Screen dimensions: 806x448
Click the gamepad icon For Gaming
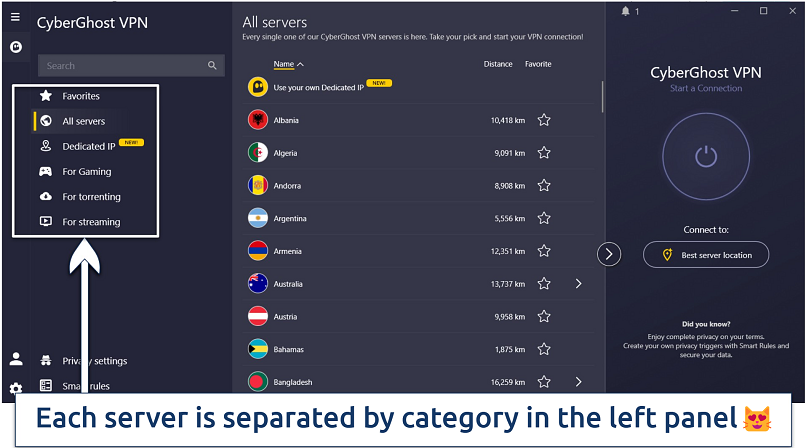(x=46, y=171)
